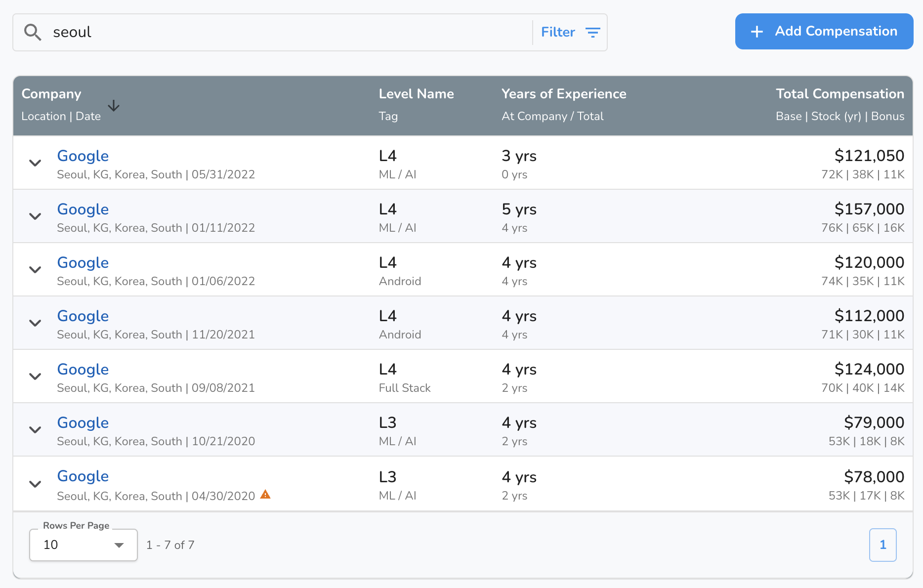
Task: Click the $124,000 total compensation value
Action: tap(869, 369)
